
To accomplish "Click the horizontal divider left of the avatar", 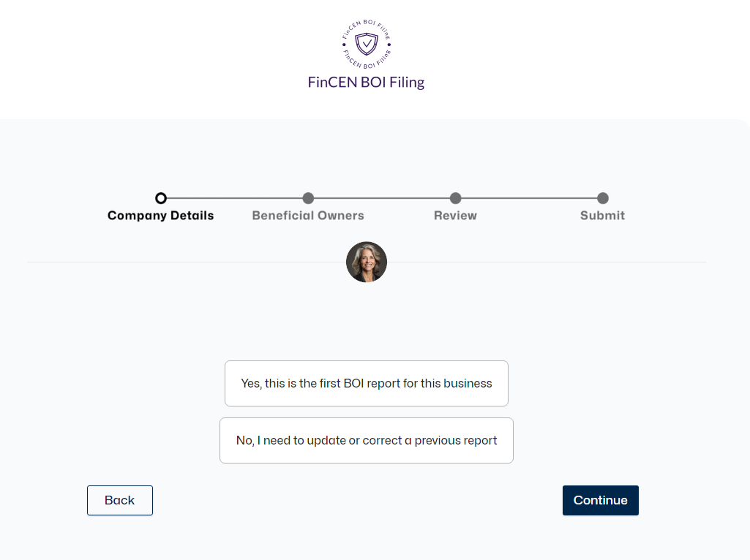I will click(x=187, y=262).
